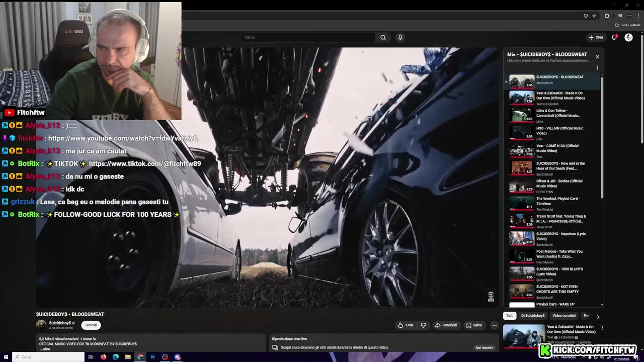The width and height of the screenshot is (644, 362).
Task: Open recommended Yeat & EsDeeKid video thumbnail
Action: tap(524, 336)
